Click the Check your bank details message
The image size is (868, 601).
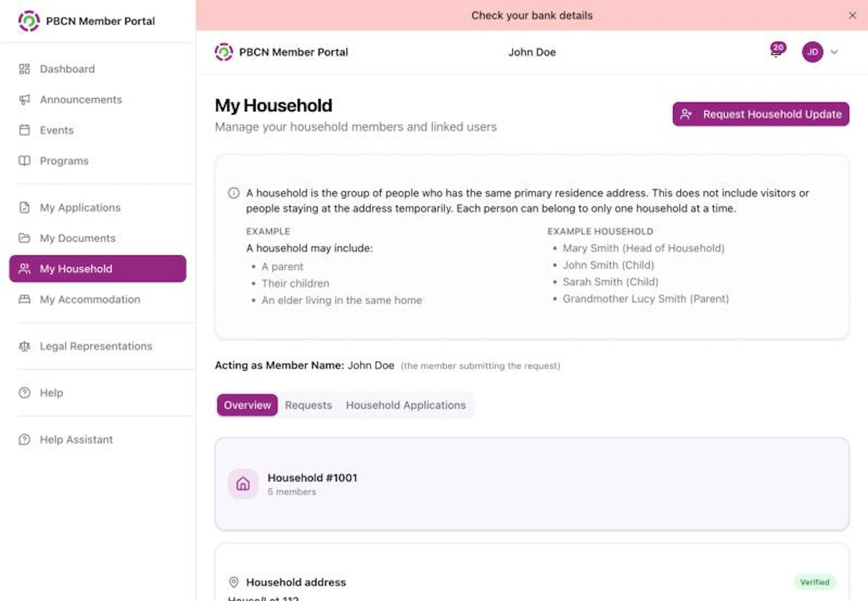point(532,15)
